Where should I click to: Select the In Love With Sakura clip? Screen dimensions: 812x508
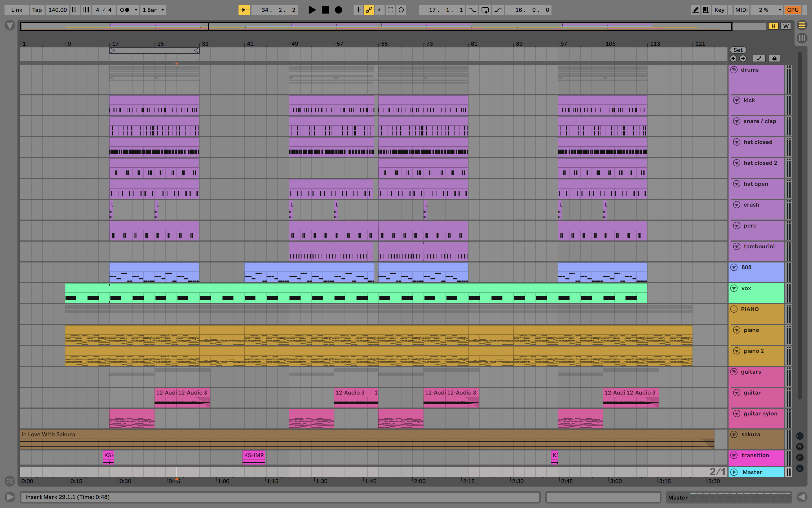pyautogui.click(x=367, y=439)
